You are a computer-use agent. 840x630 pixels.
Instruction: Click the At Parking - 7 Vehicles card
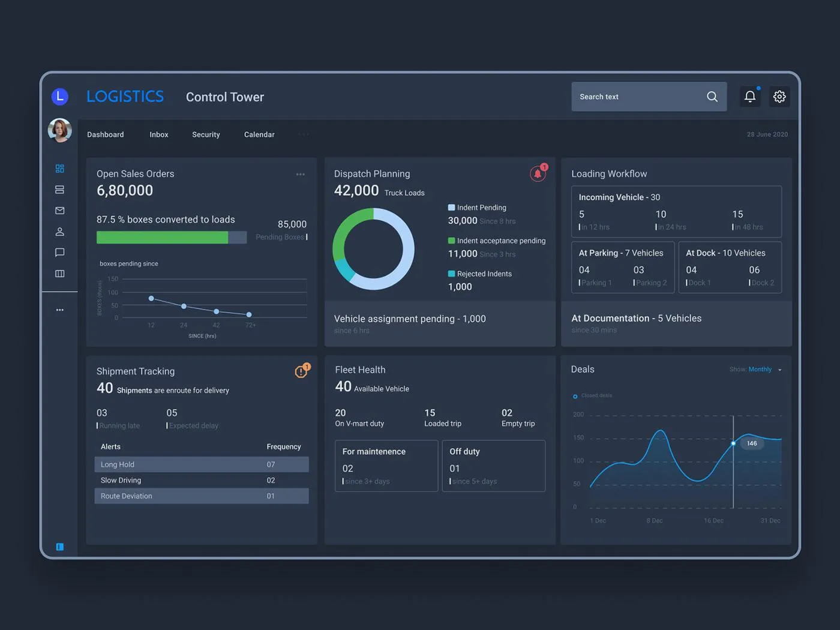click(623, 267)
